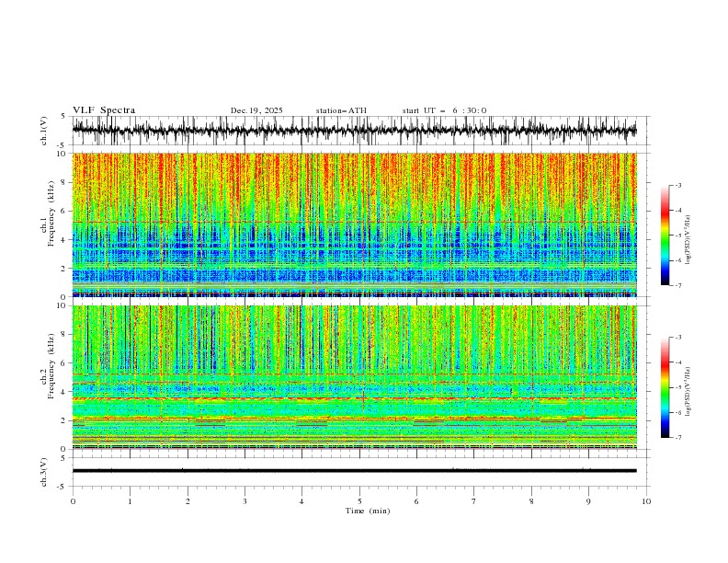
Task: Click the 'start UT = 6:30:0' text
Action: pos(444,110)
